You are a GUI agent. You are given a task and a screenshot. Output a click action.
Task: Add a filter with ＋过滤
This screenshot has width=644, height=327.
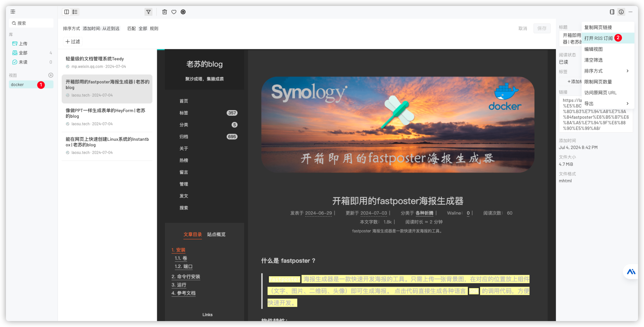[x=73, y=42]
